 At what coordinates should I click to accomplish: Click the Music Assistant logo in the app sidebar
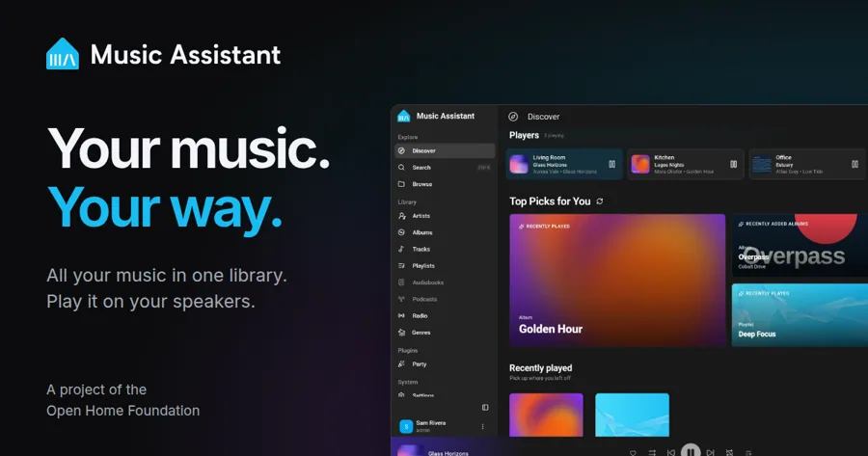click(403, 116)
